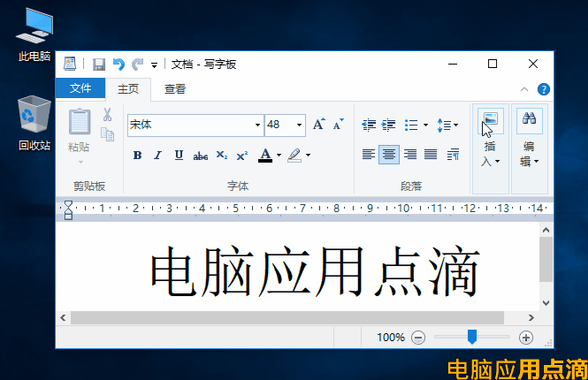Justify the text
The image size is (588, 380).
(431, 155)
